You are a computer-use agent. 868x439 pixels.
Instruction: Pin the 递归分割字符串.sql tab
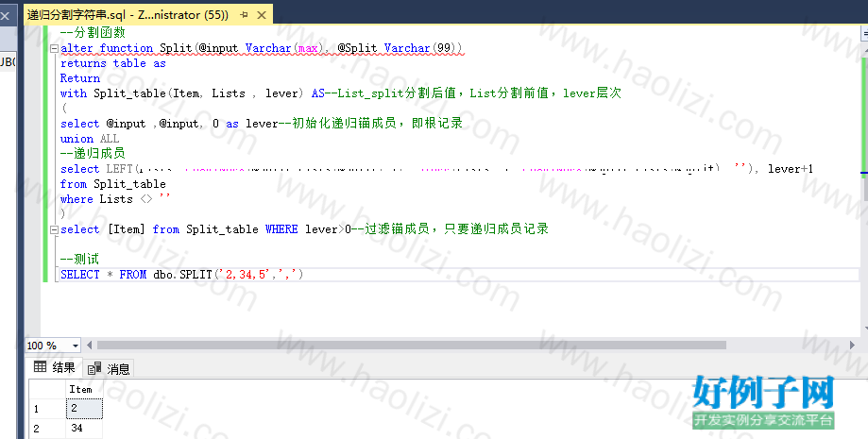coord(244,15)
